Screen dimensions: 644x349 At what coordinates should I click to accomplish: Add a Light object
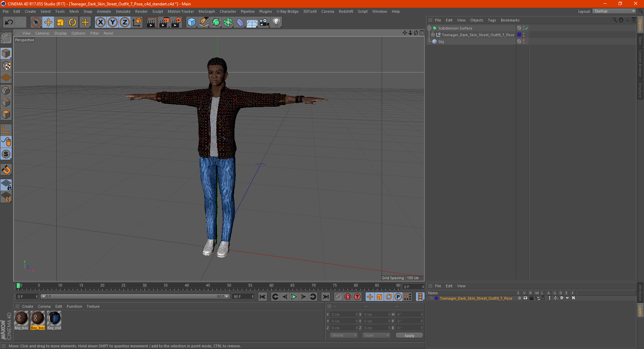276,22
